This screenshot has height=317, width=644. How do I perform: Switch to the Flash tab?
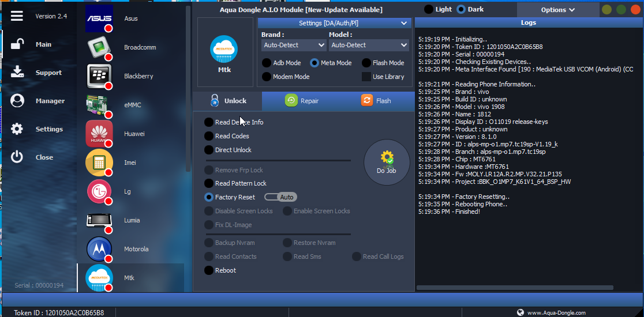click(x=376, y=101)
